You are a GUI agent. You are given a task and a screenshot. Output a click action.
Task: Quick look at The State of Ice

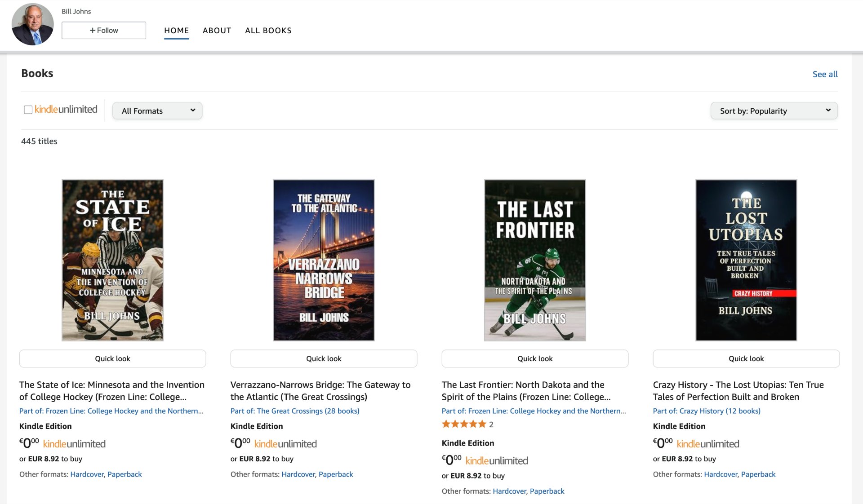pyautogui.click(x=112, y=358)
